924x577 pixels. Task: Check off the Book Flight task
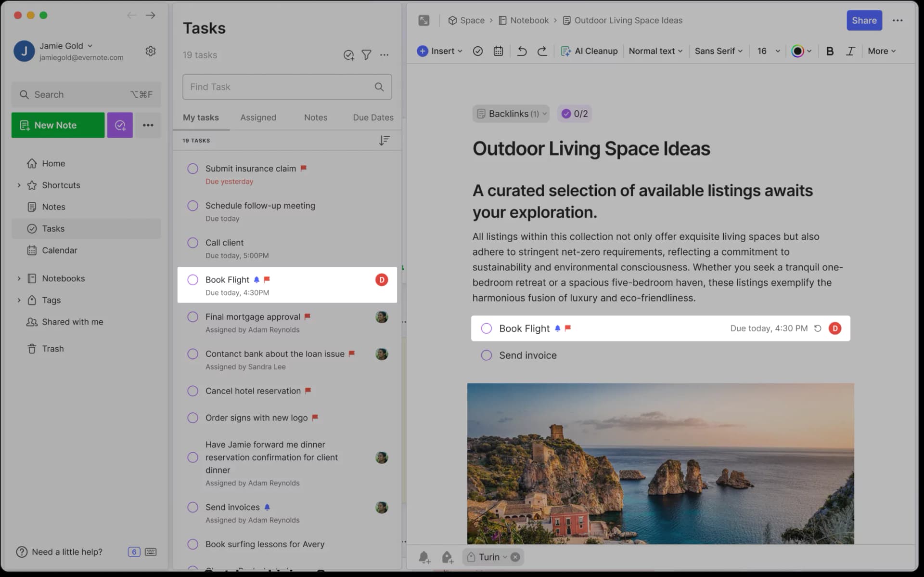(x=192, y=279)
